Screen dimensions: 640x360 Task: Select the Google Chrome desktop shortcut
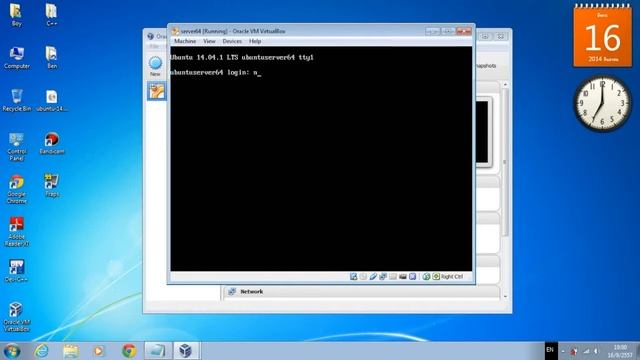(16, 189)
